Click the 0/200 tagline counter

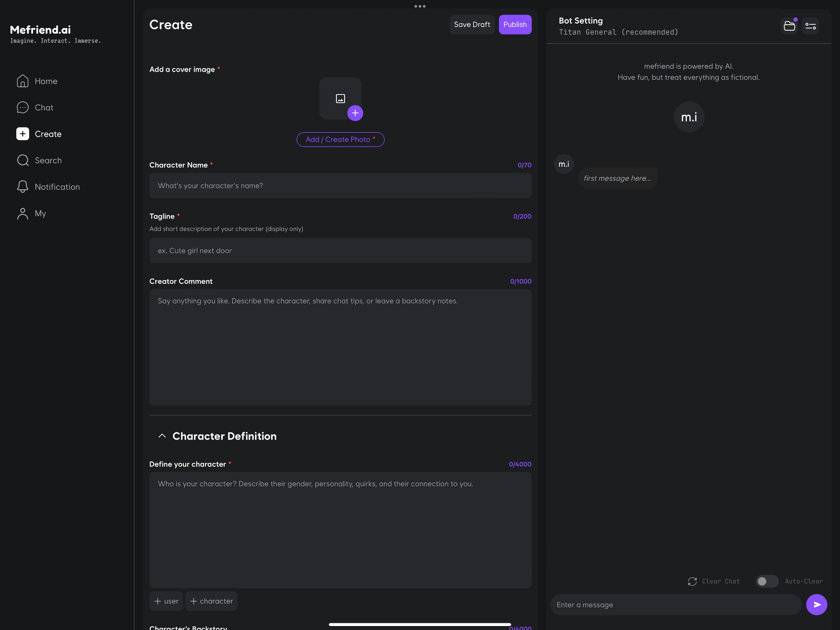522,216
